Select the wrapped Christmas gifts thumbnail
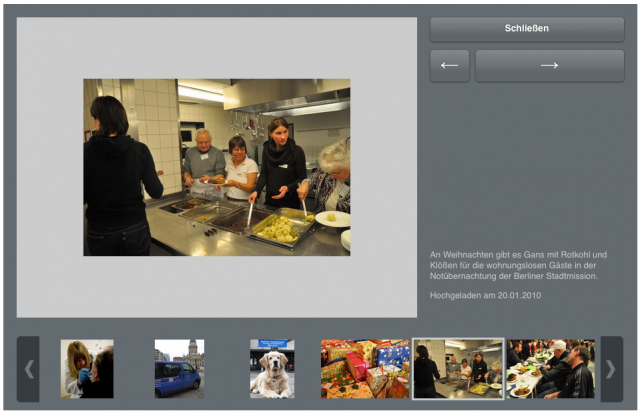Image resolution: width=640 pixels, height=413 pixels. [x=365, y=369]
